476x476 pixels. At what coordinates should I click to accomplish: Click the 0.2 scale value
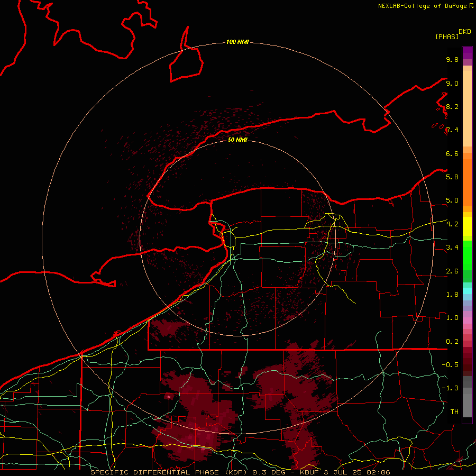click(452, 342)
